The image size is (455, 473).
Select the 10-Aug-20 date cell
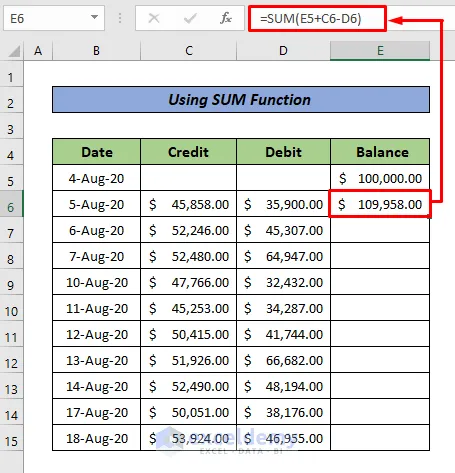click(97, 282)
